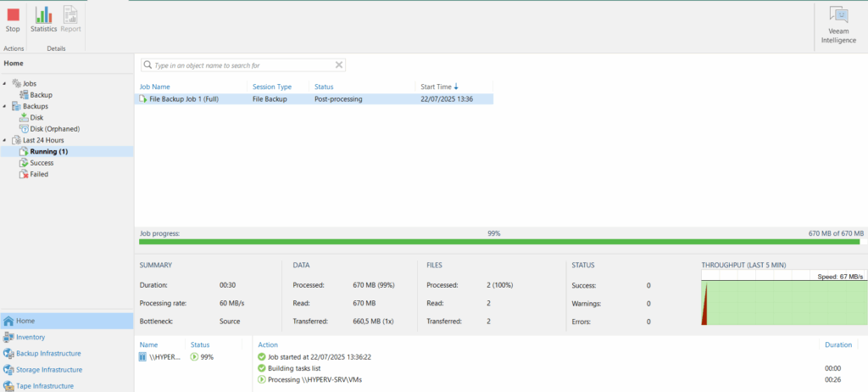Click the Tape Infrastructure icon

tap(8, 386)
